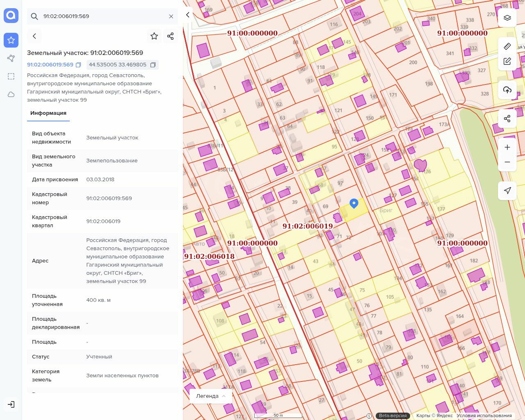Open the draw/edit tool on map

tap(507, 62)
